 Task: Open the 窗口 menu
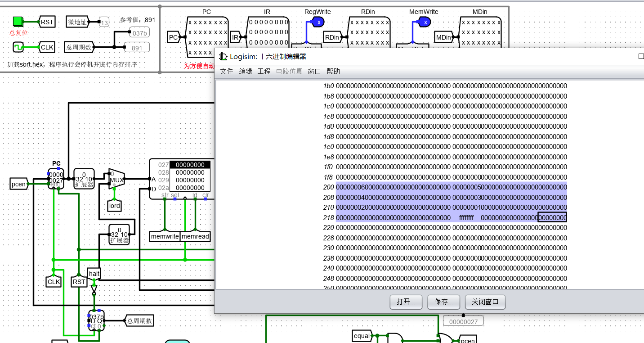click(x=314, y=71)
